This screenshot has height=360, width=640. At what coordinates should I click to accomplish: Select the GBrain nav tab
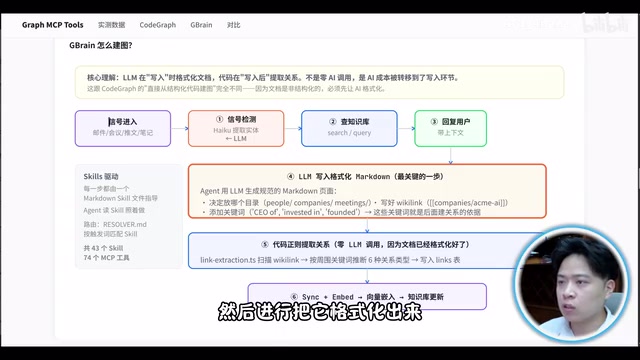pyautogui.click(x=201, y=25)
